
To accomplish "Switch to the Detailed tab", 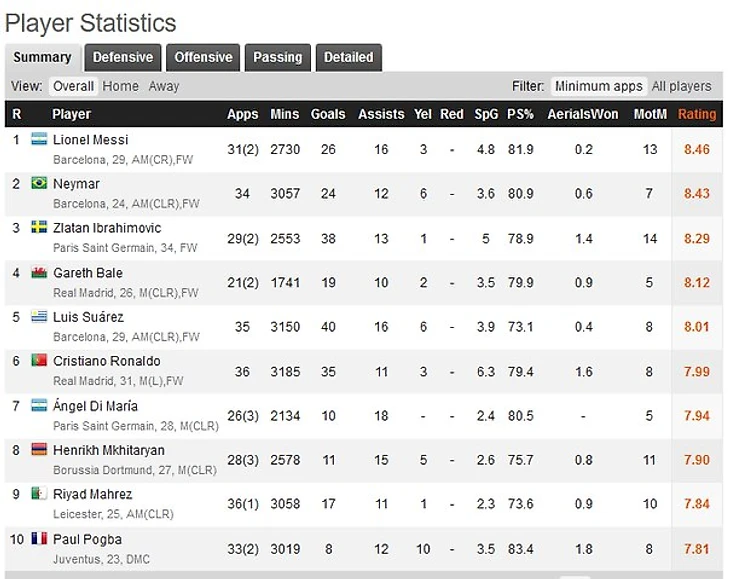I will point(348,57).
